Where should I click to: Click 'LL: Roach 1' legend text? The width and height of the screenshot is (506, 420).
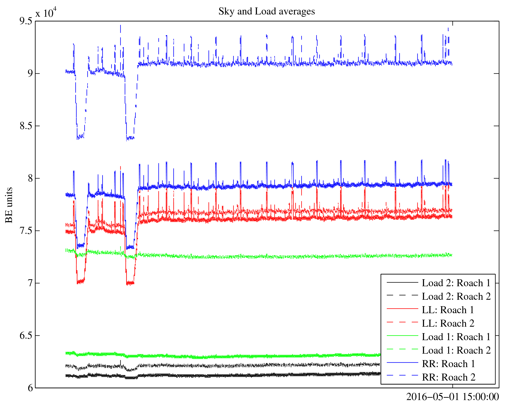coord(448,310)
